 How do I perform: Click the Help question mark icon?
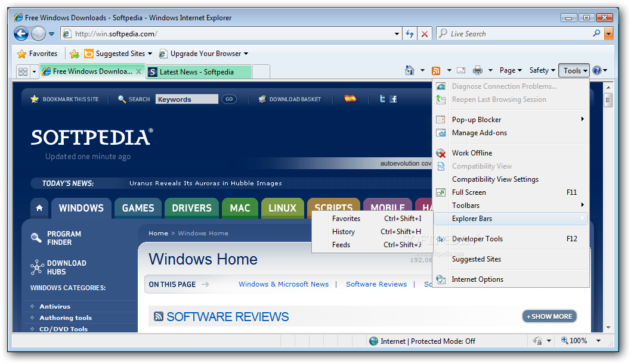click(x=597, y=70)
